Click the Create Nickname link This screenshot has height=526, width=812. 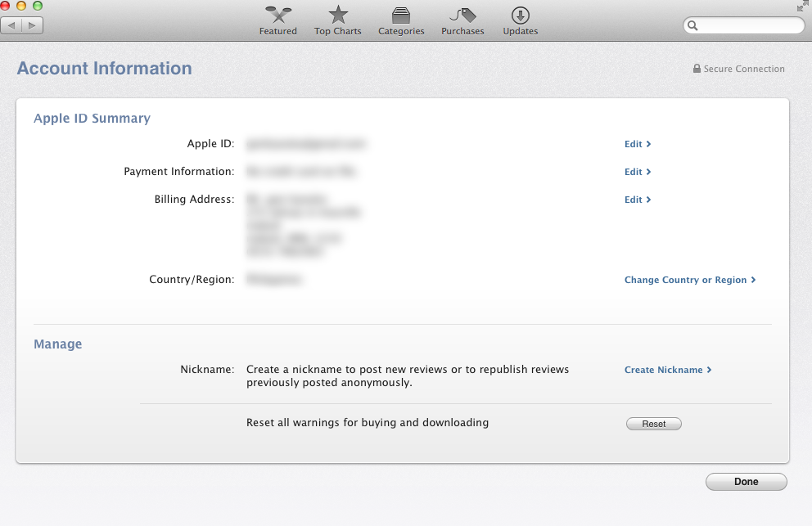tap(667, 371)
